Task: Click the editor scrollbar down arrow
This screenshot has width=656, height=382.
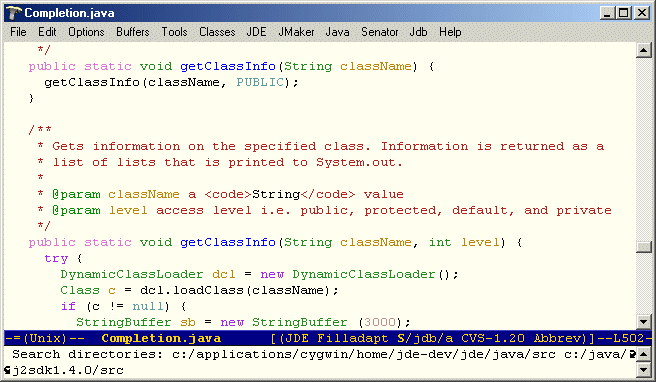Action: [643, 322]
